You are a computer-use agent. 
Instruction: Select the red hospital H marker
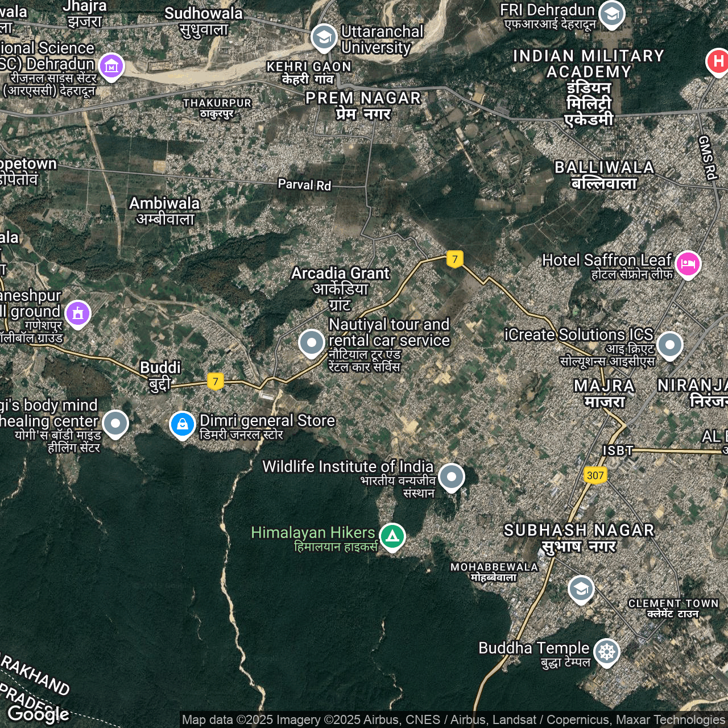click(718, 61)
